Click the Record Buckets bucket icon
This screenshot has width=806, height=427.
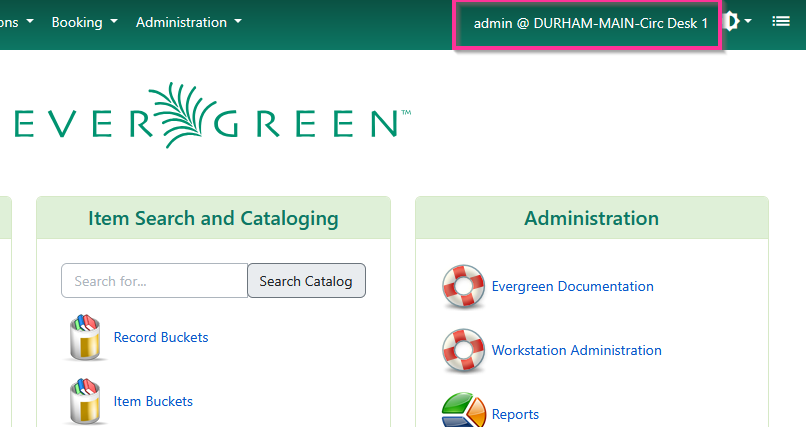tap(86, 338)
